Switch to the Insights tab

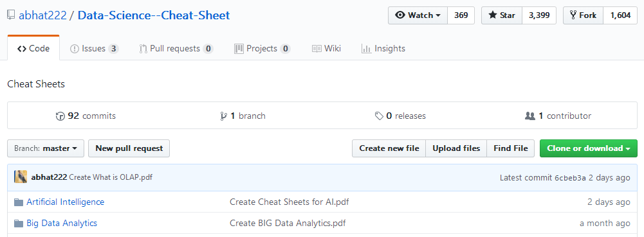coord(383,48)
